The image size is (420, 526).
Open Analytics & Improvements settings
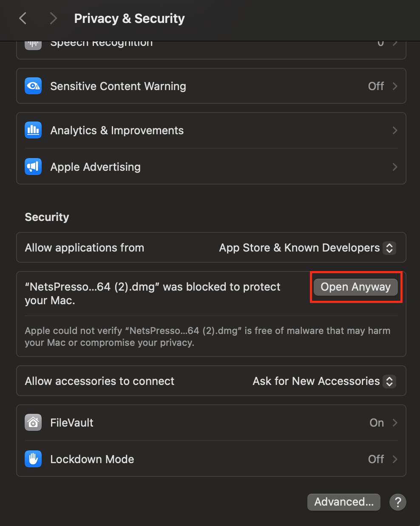[x=211, y=130]
